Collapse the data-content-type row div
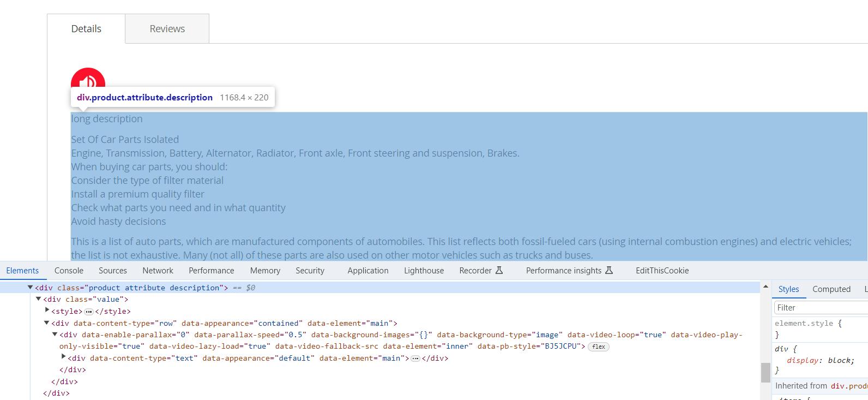Viewport: 868px width, 400px height. [x=47, y=323]
